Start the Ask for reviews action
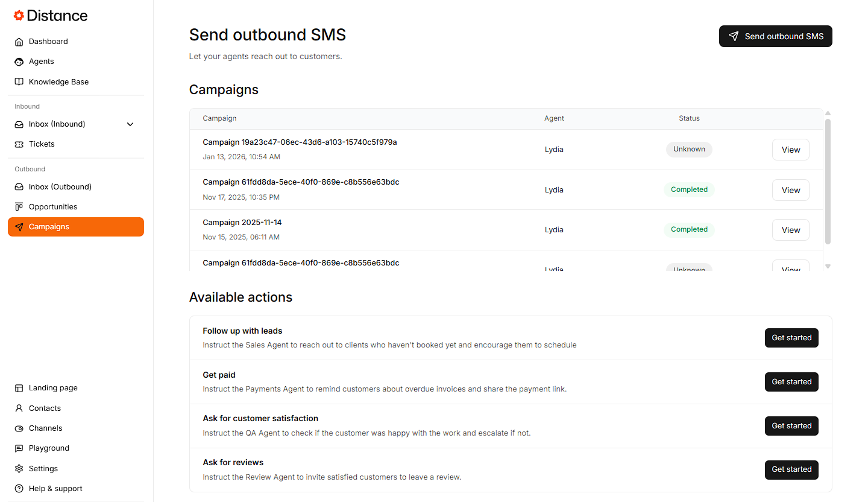This screenshot has height=502, width=868. tap(791, 469)
